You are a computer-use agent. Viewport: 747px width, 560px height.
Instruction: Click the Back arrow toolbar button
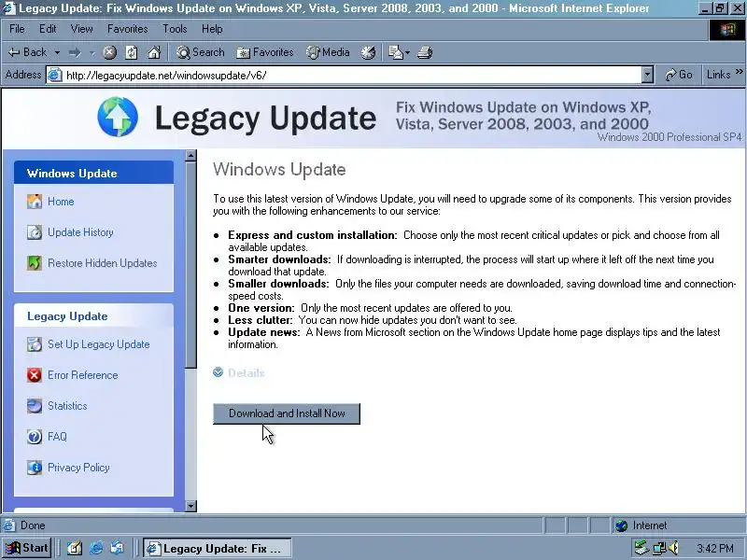[x=28, y=52]
